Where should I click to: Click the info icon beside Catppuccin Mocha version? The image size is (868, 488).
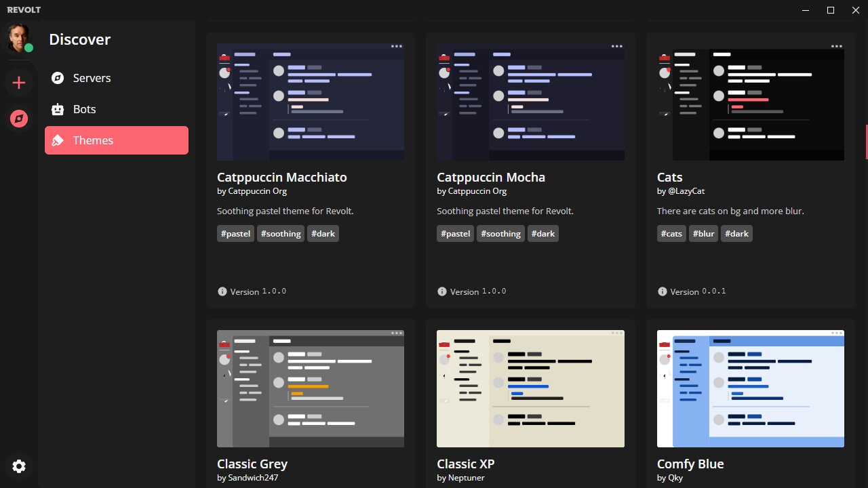point(442,291)
